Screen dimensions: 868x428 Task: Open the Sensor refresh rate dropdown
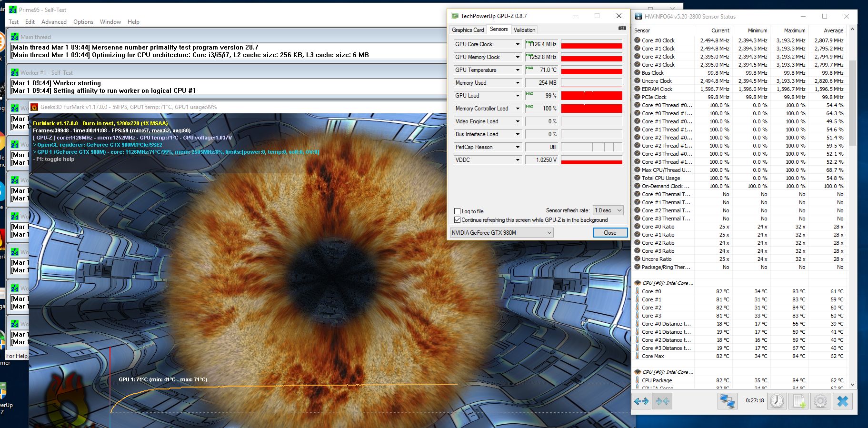(608, 210)
